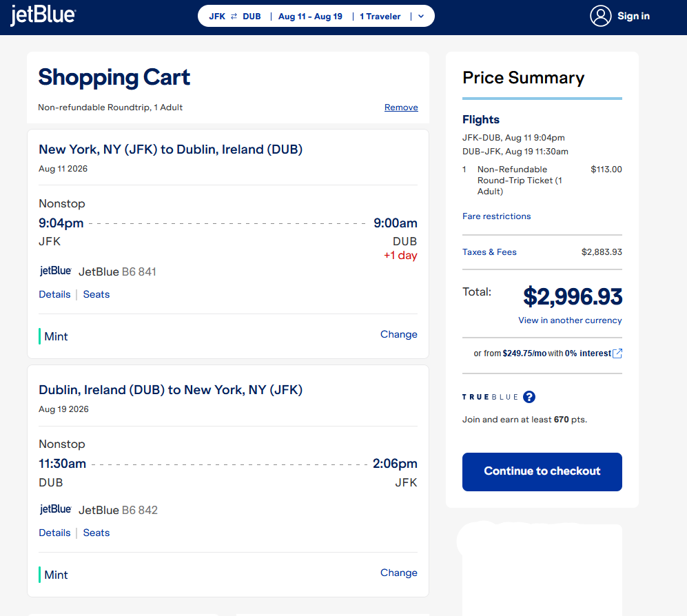Click the TRUEBLUE wordmark
This screenshot has width=687, height=616.
491,397
